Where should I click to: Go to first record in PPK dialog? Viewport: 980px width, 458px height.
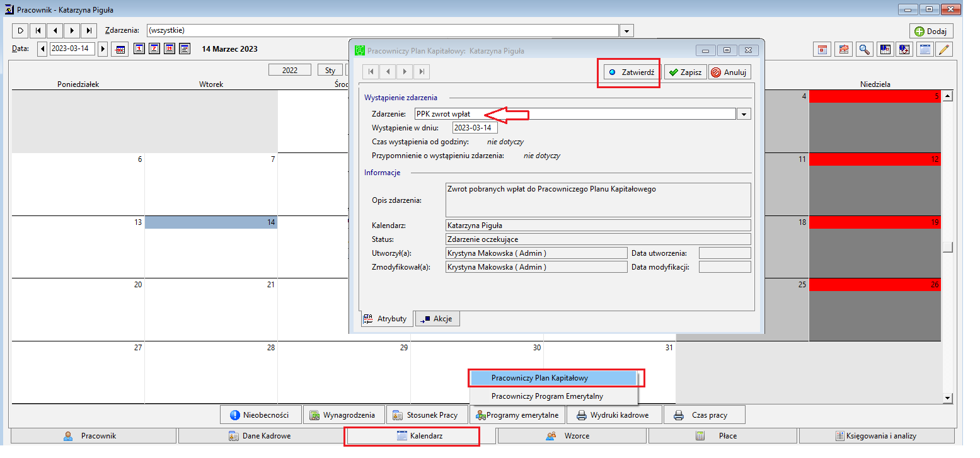(371, 72)
